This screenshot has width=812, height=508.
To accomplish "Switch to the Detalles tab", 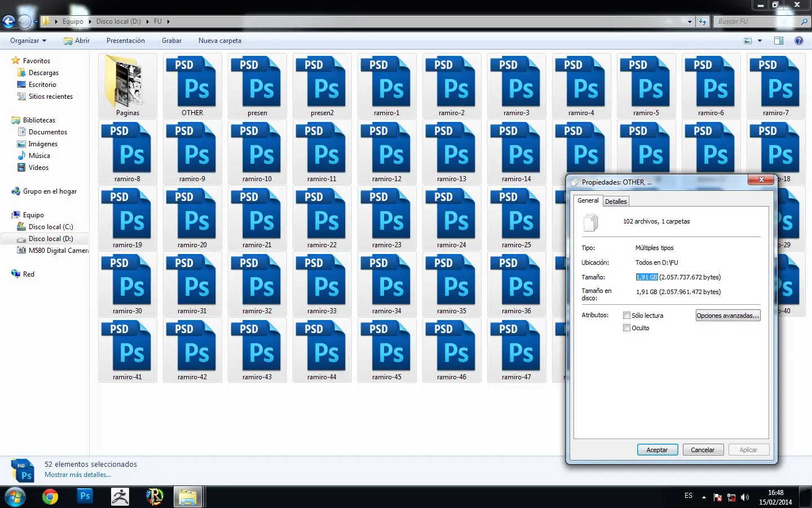I will [616, 202].
